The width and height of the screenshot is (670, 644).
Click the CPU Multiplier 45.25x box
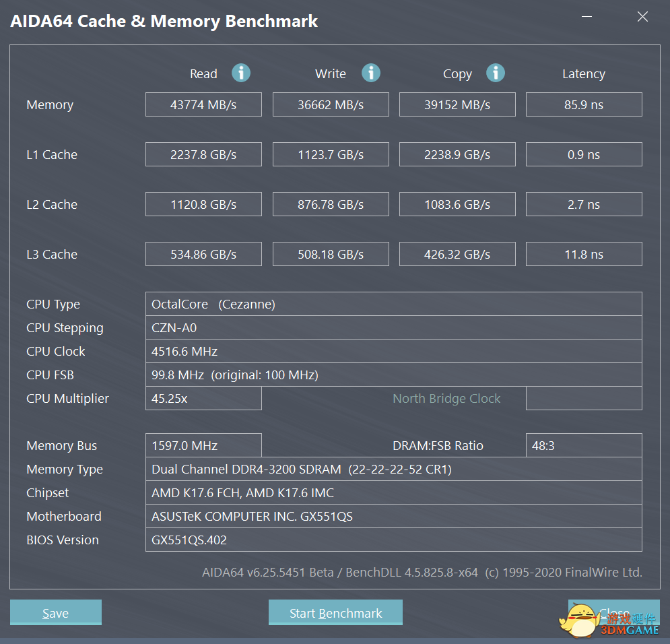(203, 399)
